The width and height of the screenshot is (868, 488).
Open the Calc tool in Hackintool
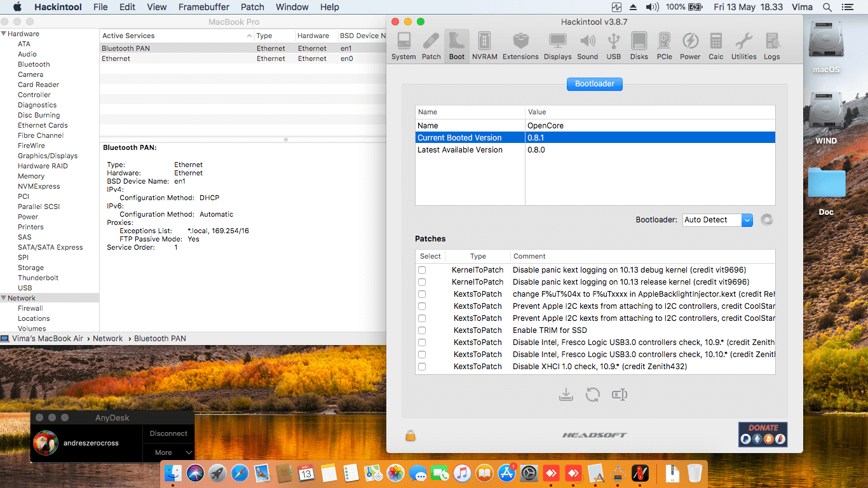click(716, 46)
